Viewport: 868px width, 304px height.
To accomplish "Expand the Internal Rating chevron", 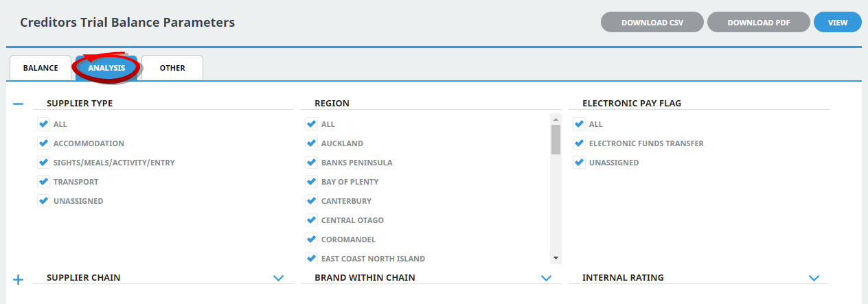I will click(x=814, y=278).
